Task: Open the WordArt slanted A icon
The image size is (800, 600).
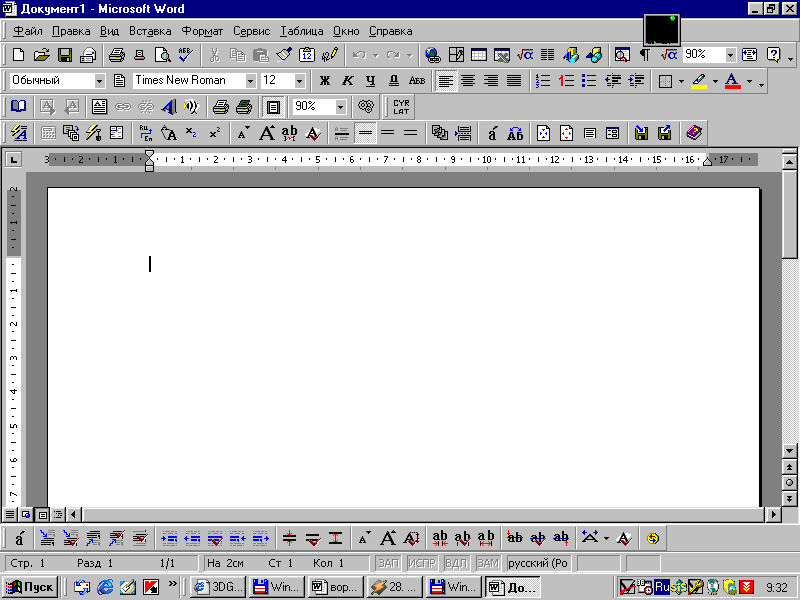Action: point(168,107)
